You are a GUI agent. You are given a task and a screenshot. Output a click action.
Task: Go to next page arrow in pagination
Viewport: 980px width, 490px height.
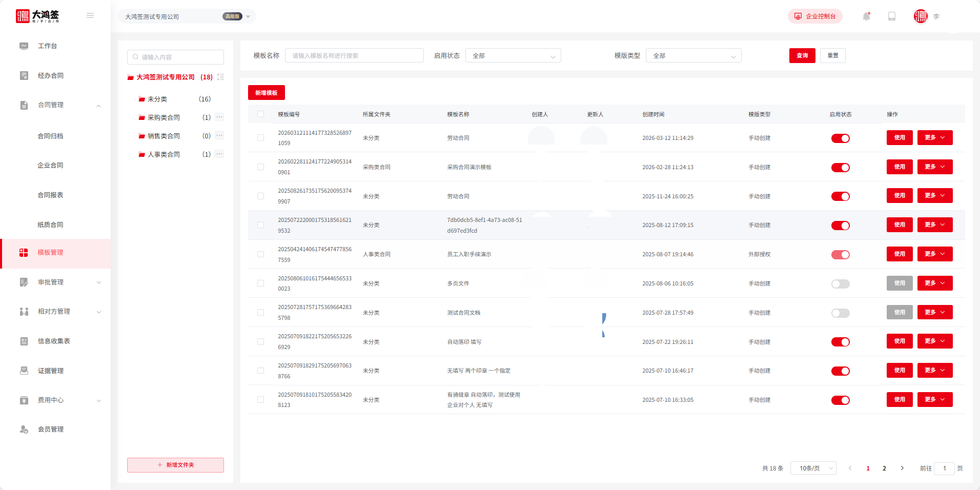coord(902,468)
